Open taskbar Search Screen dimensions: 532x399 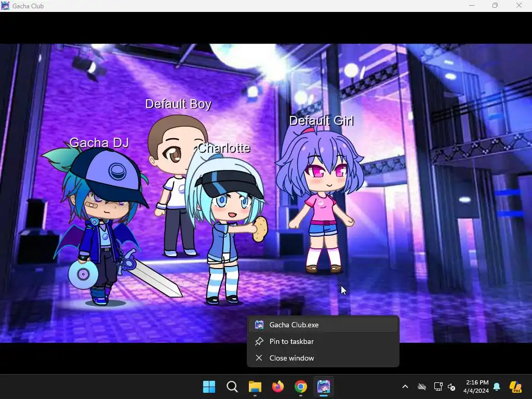[232, 387]
